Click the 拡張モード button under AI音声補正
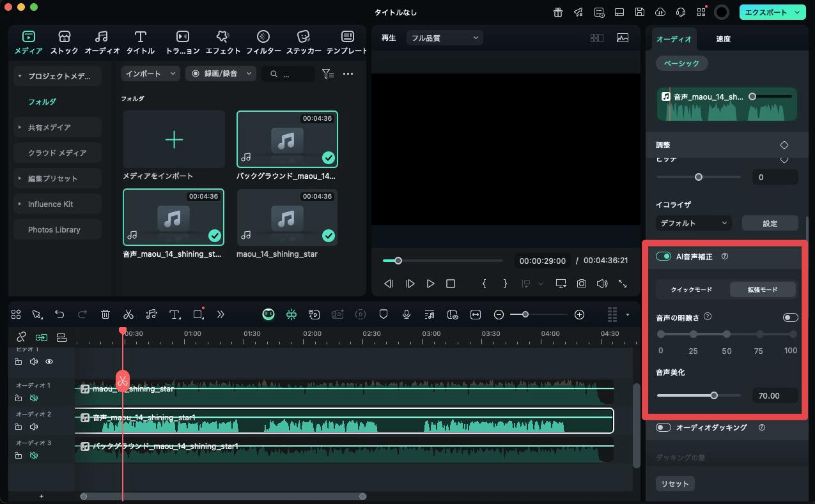Screen dimensions: 815x504 click(x=763, y=289)
